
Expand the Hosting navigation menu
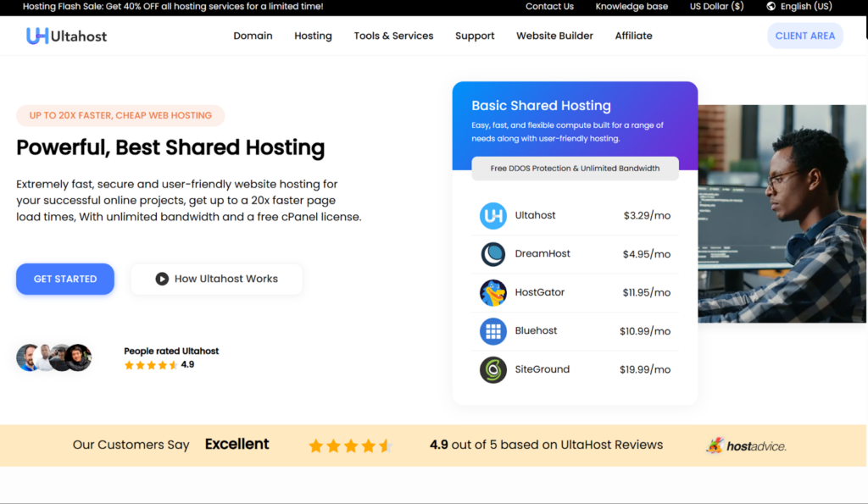coord(313,36)
